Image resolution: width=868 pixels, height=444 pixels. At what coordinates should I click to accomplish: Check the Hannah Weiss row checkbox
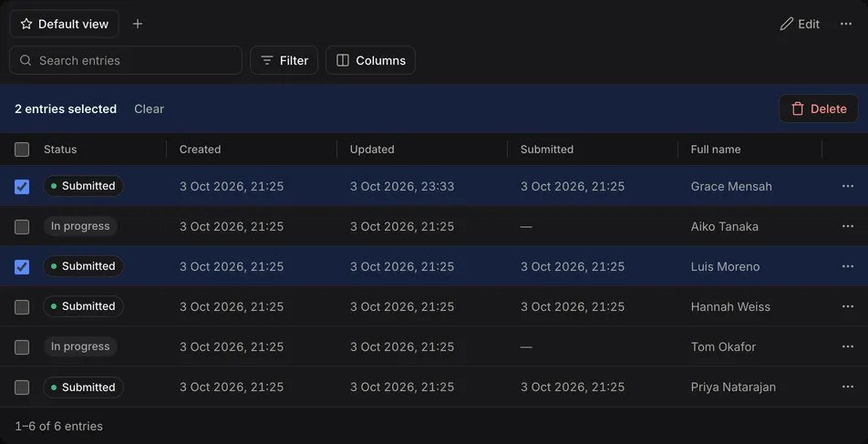(22, 307)
